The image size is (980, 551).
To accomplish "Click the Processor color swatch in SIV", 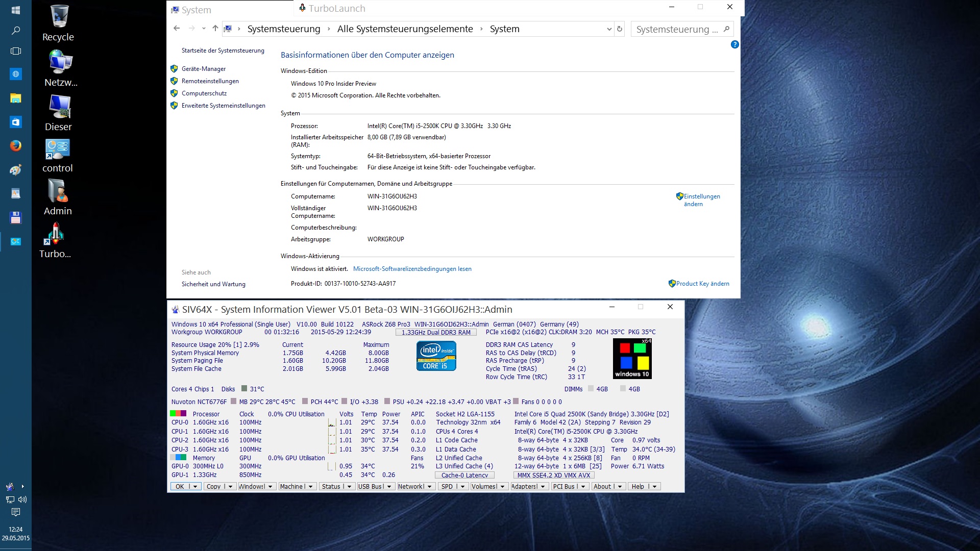I will (178, 414).
